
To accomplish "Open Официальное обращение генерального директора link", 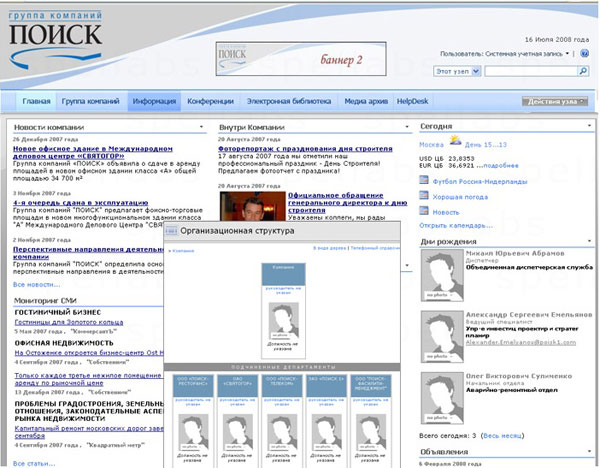I will point(347,202).
